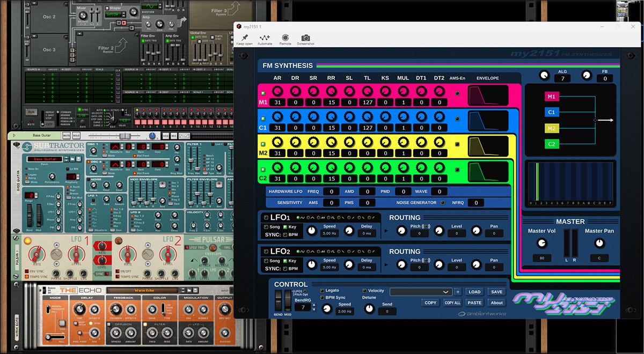The height and width of the screenshot is (354, 644).
Task: Click the ALG algorithm knob
Action: pos(544,76)
